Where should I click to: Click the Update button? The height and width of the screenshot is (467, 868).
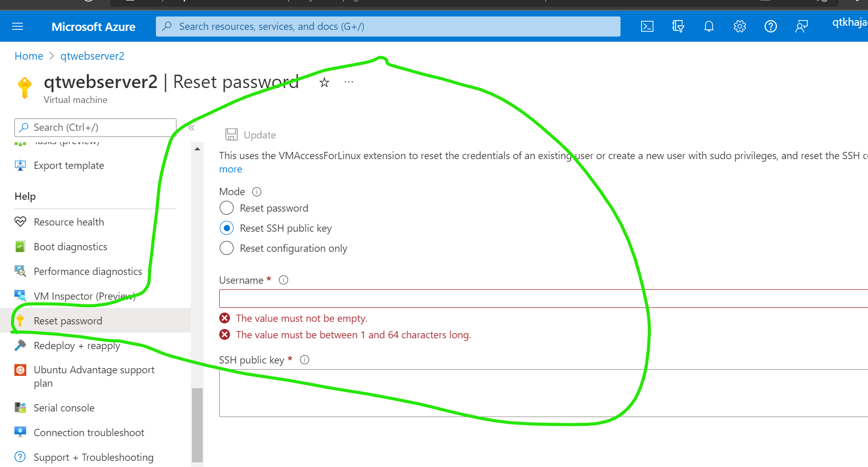tap(251, 135)
